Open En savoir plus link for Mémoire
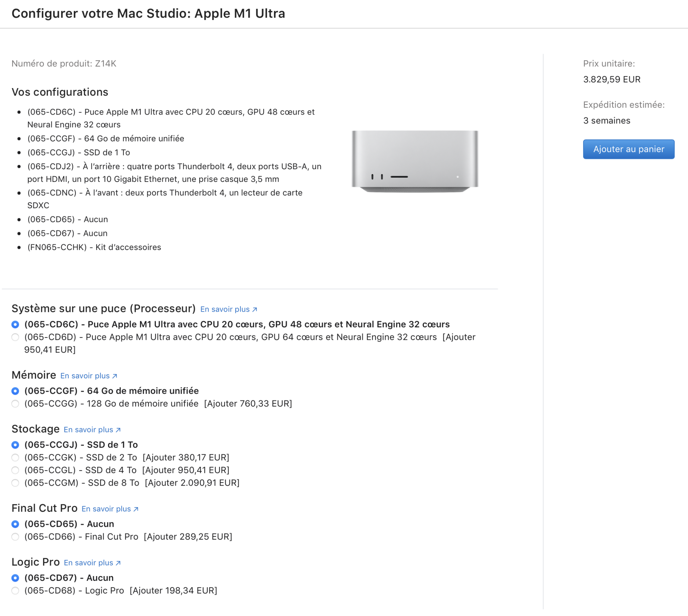 tap(85, 376)
